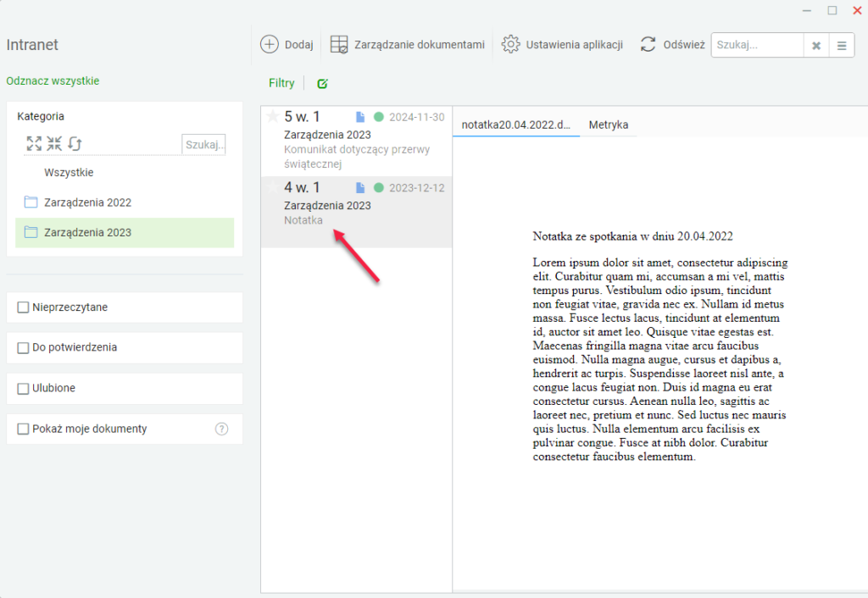Screen dimensions: 868x598
Task: Click the 4 w. 1 version label
Action: (x=302, y=187)
